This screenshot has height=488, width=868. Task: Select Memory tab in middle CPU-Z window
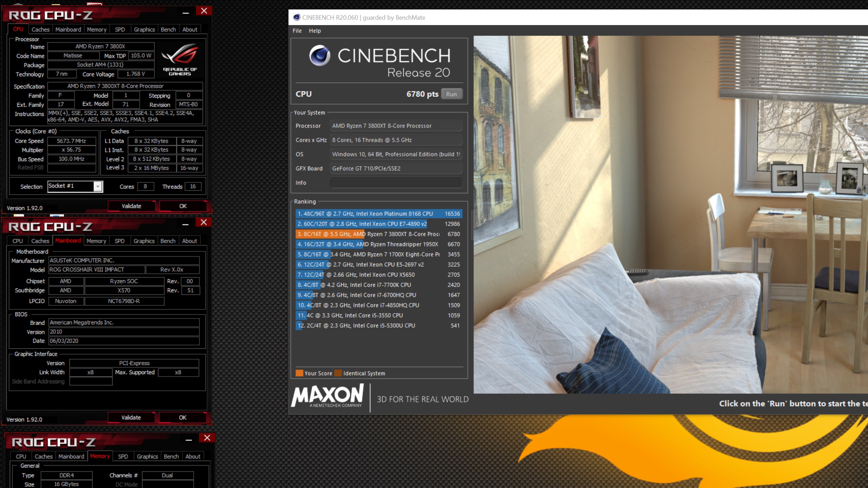(x=96, y=241)
